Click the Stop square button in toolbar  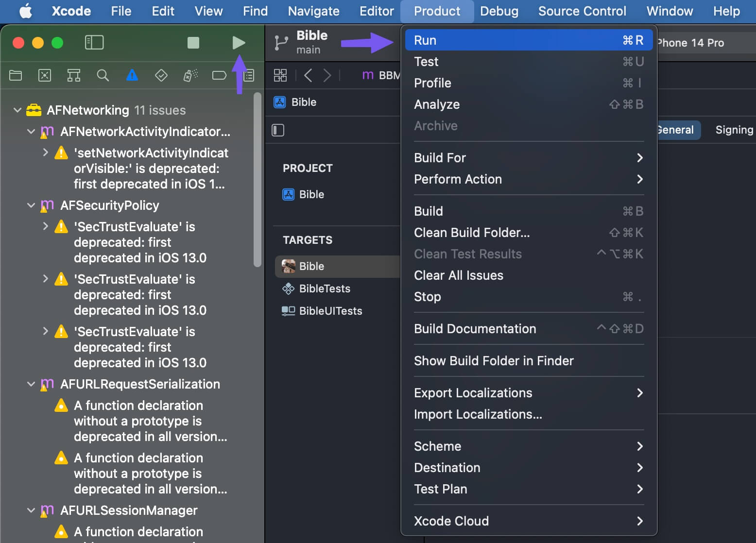click(193, 43)
